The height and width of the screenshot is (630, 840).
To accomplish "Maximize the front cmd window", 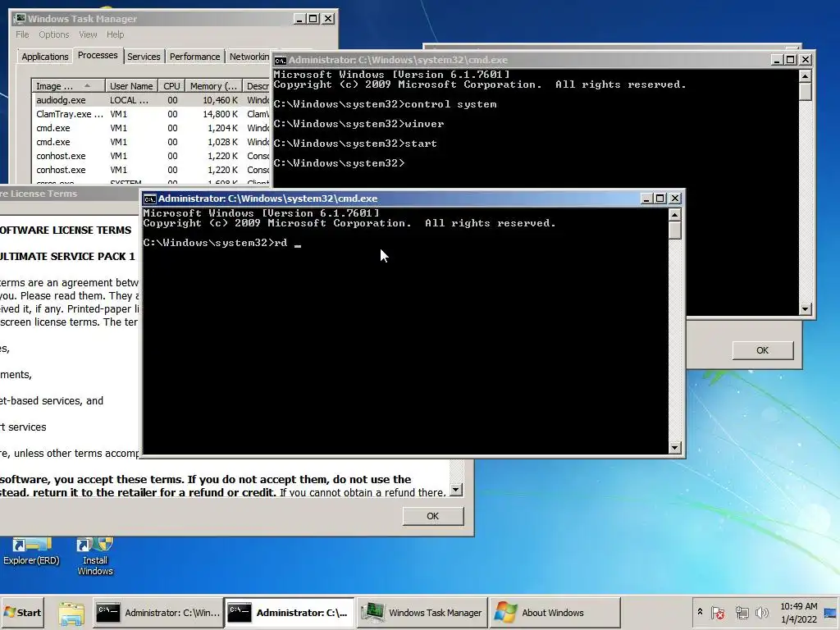I will pos(660,199).
